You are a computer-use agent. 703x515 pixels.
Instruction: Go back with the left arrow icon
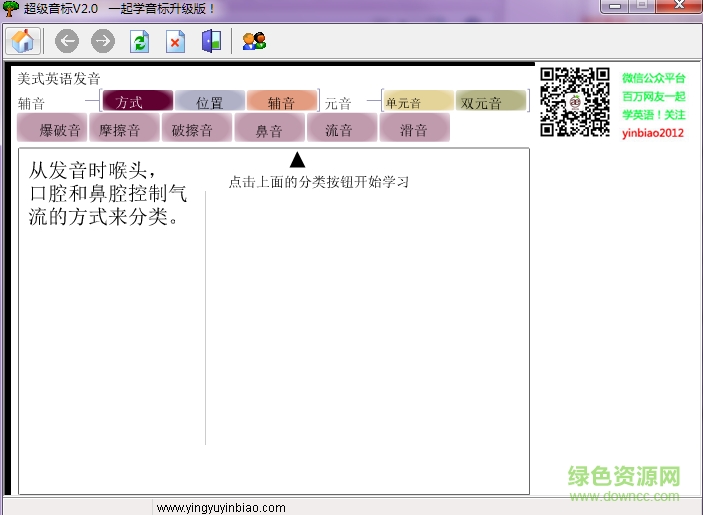66,41
